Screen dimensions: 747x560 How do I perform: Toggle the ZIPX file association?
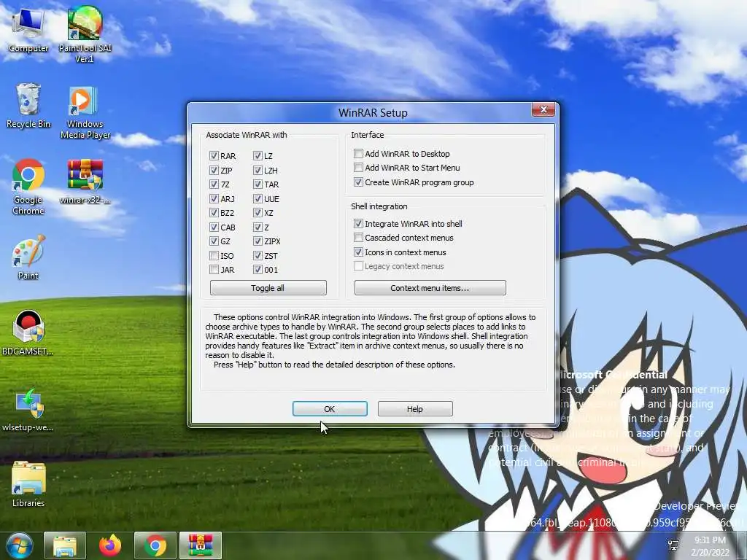click(x=258, y=241)
